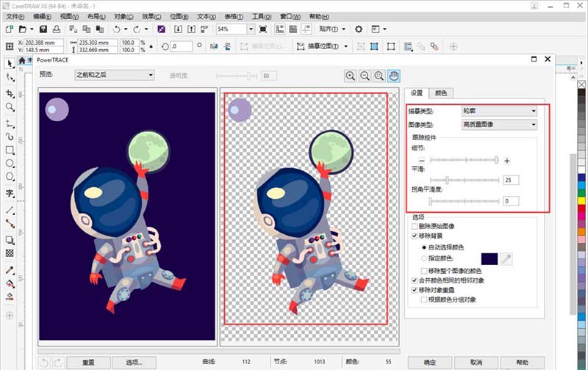Screen dimensions: 588x370
Task: Open the 位图 menu
Action: coord(179,16)
